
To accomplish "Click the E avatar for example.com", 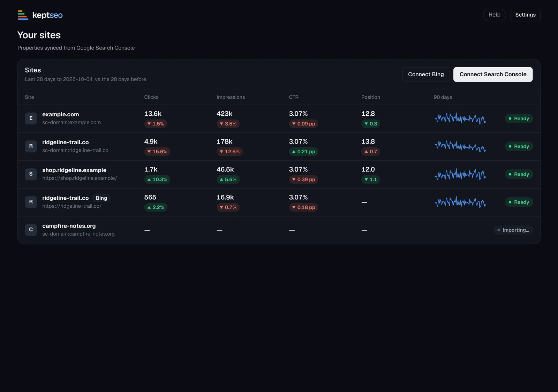I will point(31,118).
